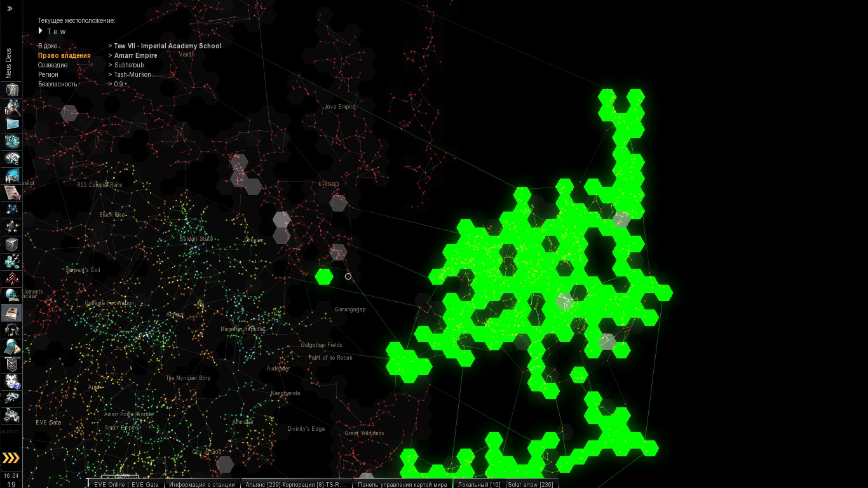Viewport: 868px width, 488px height.
Task: Open the Amarr Empire sovereignty link
Action: (x=135, y=55)
